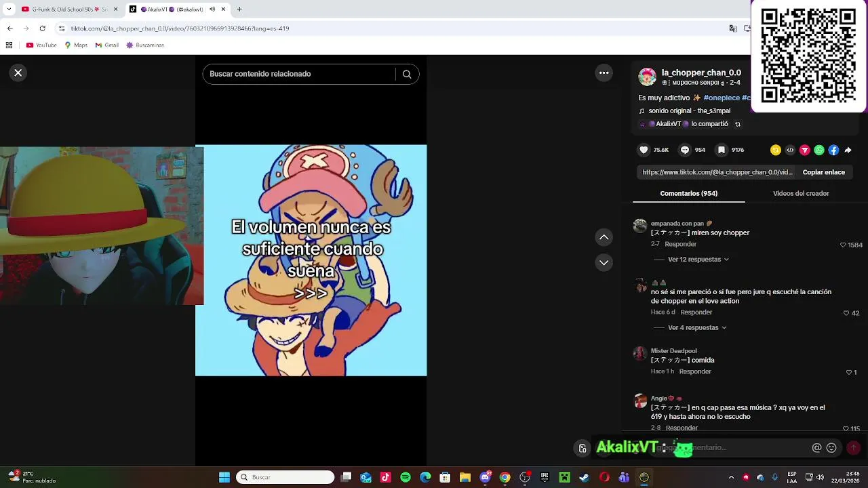Open more share options arrow icon
The width and height of the screenshot is (868, 488).
(x=848, y=150)
